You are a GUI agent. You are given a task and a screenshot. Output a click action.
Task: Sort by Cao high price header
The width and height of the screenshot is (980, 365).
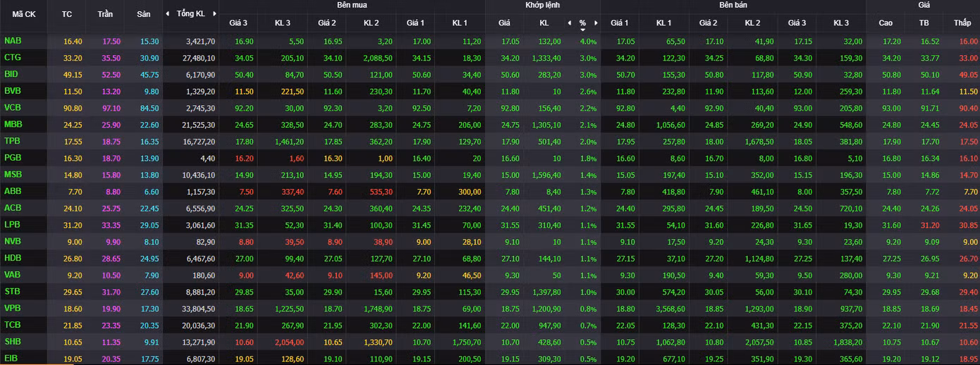point(886,23)
